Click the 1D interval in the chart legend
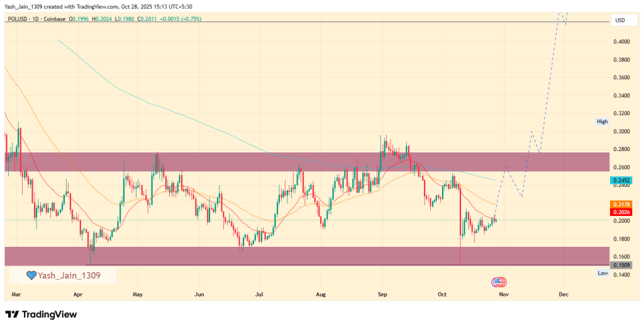The height and width of the screenshot is (328, 644). click(42, 20)
